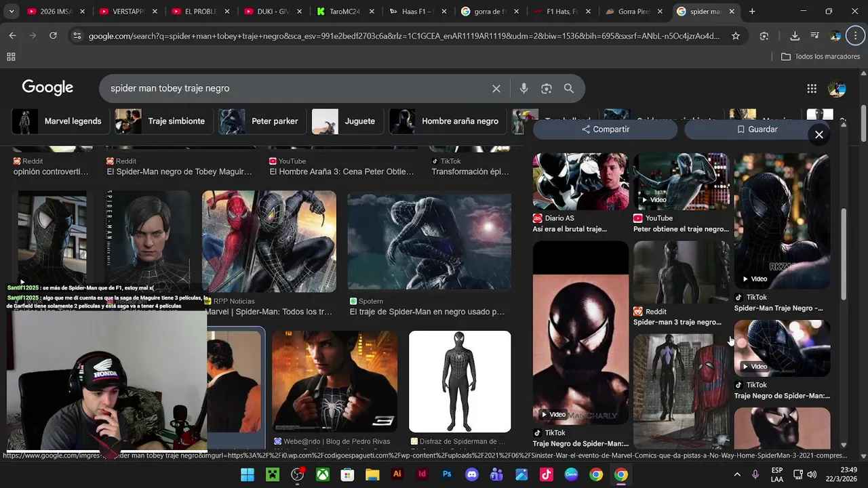View site information in the address bar

click(76, 36)
